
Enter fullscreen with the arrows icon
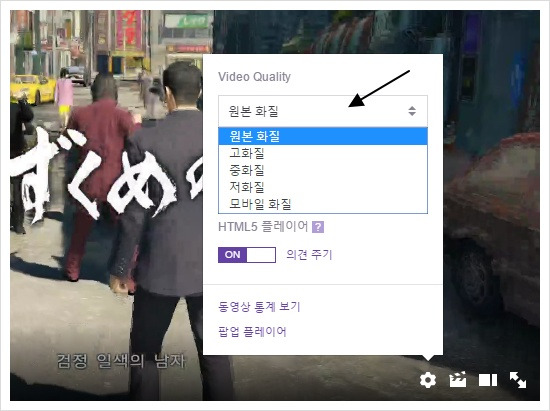pos(518,380)
